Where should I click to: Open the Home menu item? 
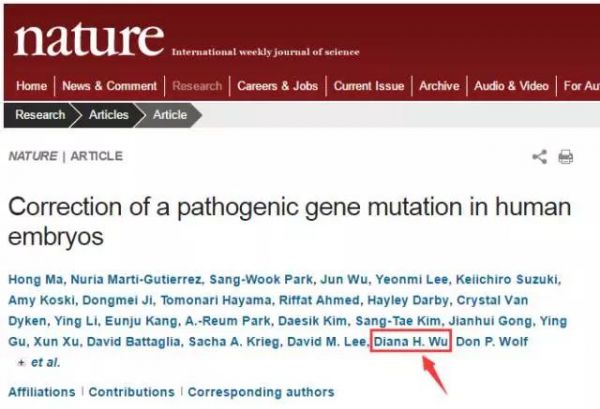[31, 86]
